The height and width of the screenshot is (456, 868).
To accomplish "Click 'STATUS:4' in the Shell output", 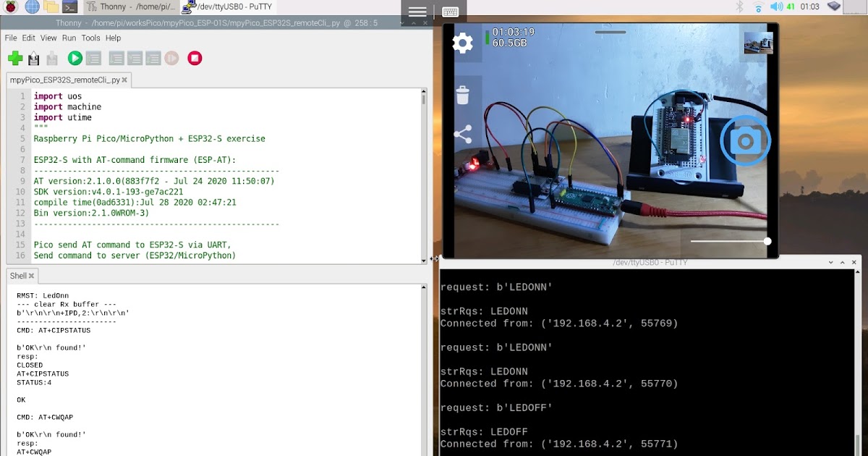I will coord(34,382).
